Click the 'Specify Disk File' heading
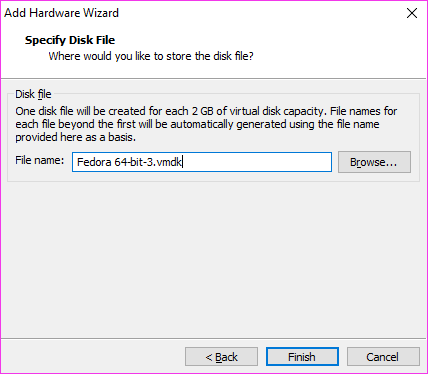428x374 pixels. [x=70, y=40]
